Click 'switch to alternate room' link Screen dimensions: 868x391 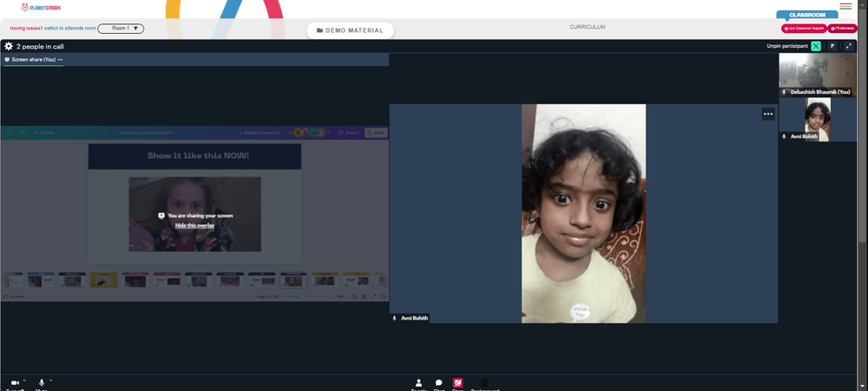pos(69,29)
